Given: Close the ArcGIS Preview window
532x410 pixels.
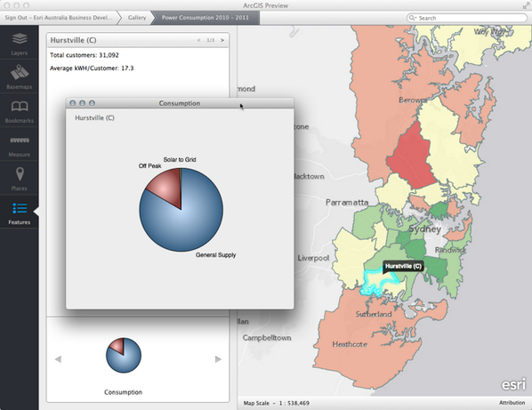Looking at the screenshot, I should (7, 5).
